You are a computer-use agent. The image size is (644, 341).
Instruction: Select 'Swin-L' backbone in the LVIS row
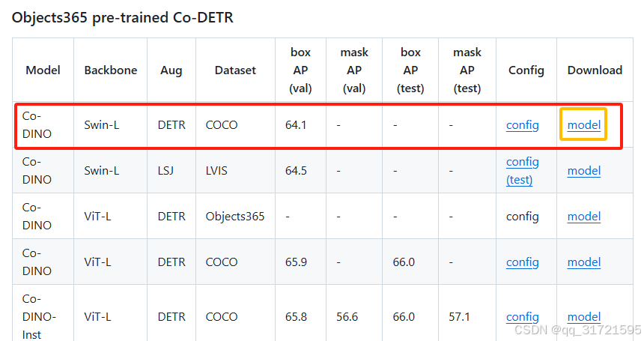[101, 171]
